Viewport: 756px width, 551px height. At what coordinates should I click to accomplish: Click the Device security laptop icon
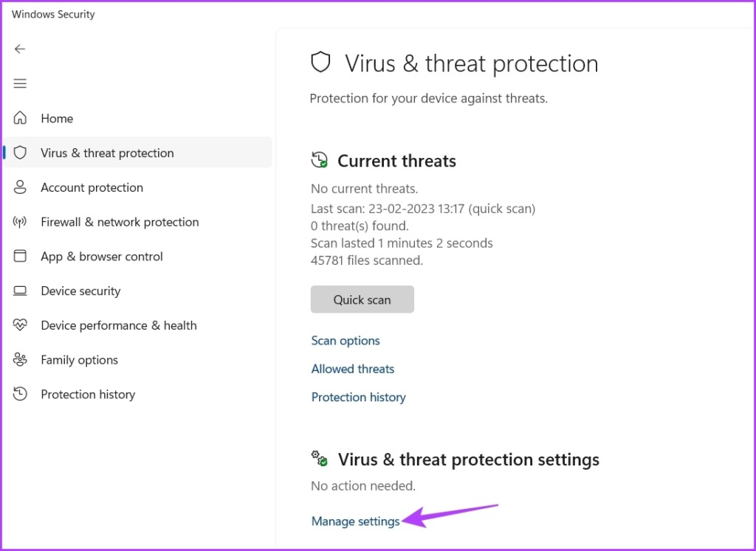(20, 291)
